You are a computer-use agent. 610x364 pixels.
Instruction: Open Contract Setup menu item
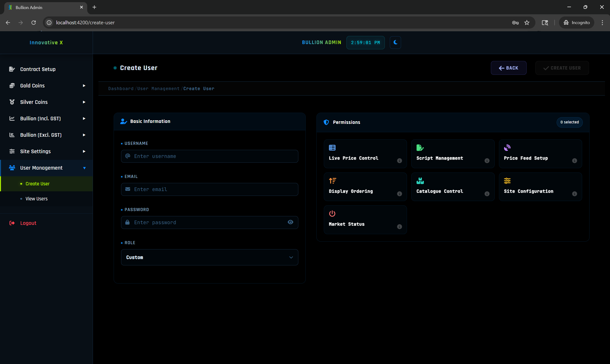click(x=46, y=69)
